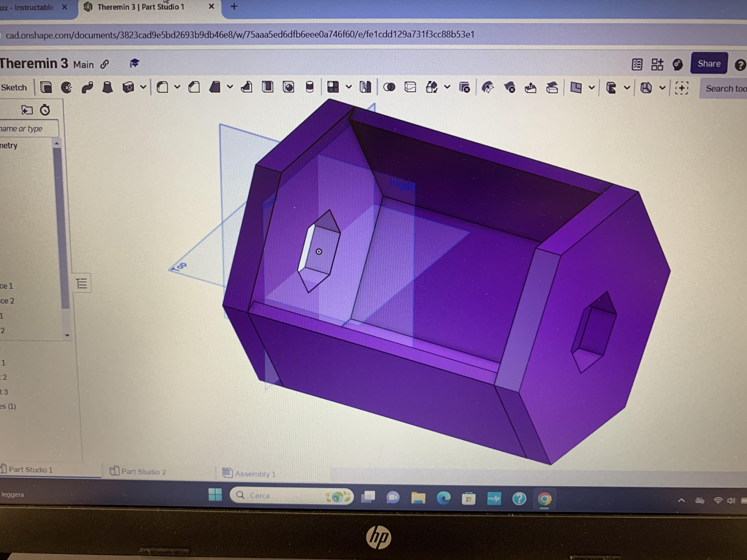Select the Move face tool
Image resolution: width=747 pixels, height=560 pixels.
click(531, 88)
